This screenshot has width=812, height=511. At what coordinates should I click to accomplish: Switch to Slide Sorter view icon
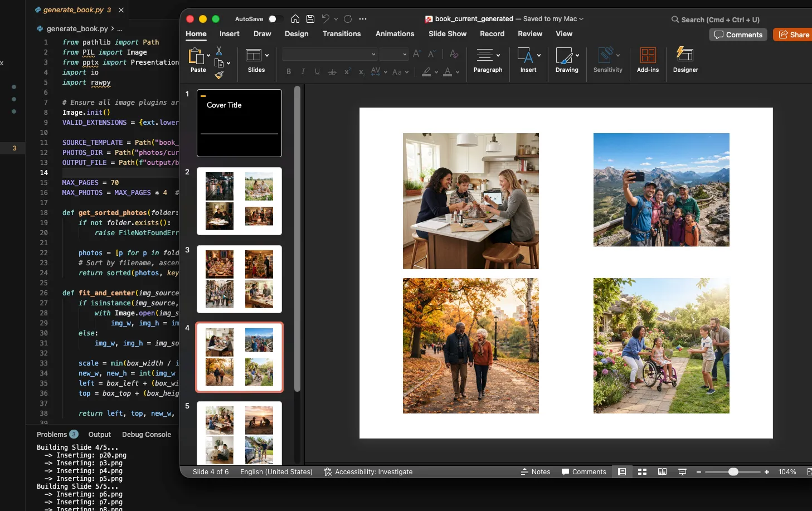pos(642,472)
